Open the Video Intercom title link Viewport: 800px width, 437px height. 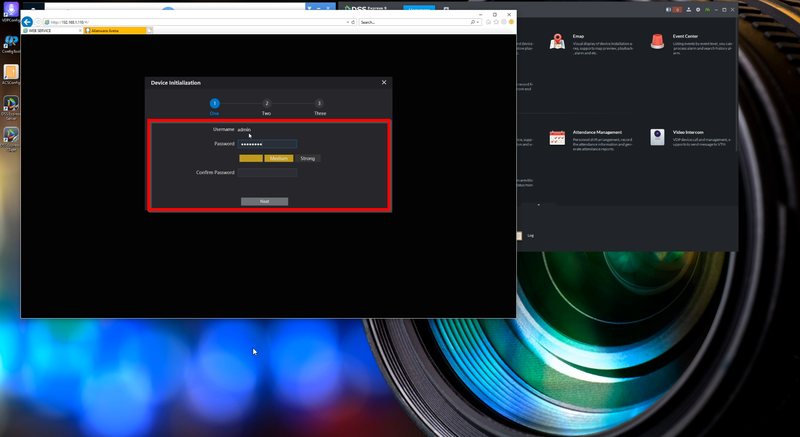[688, 132]
